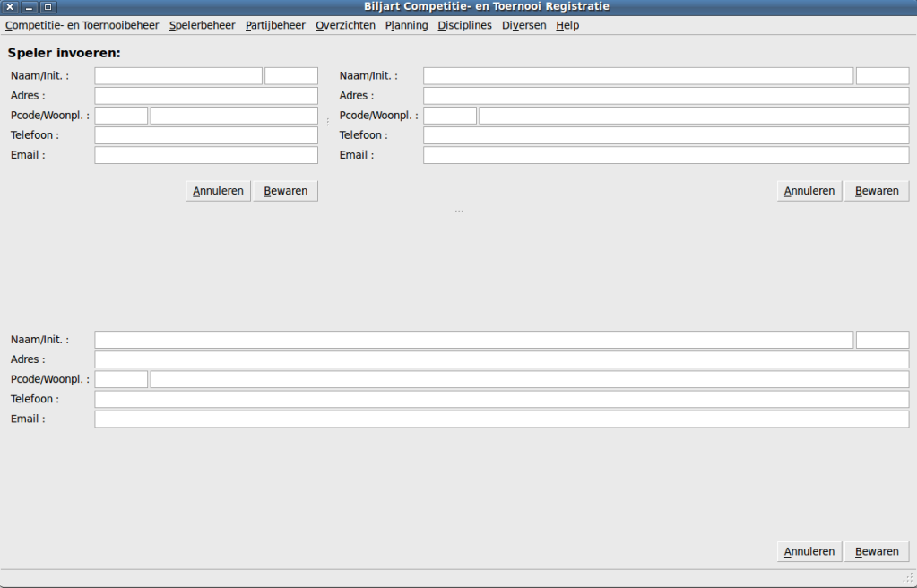This screenshot has width=917, height=588.
Task: Open the Planning menu
Action: (x=406, y=25)
